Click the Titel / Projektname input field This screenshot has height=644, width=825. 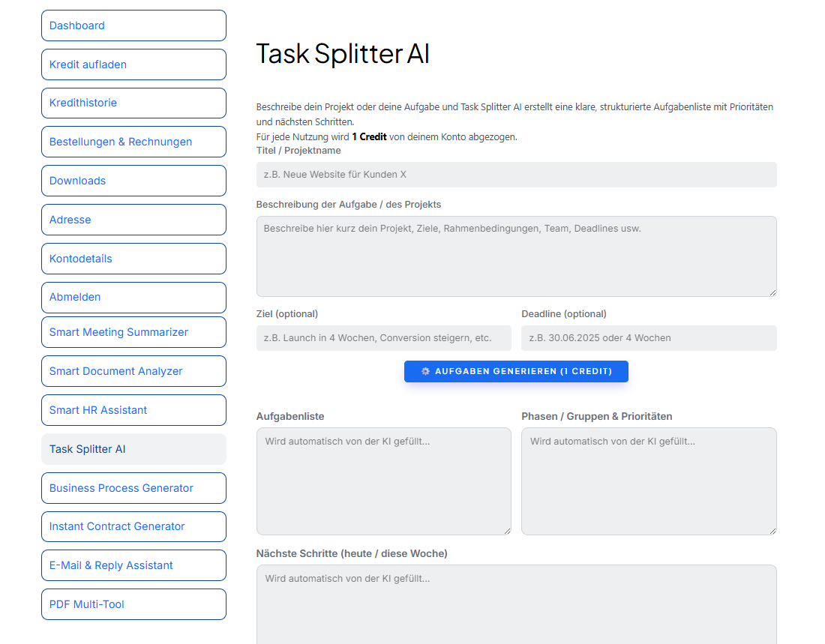[516, 175]
